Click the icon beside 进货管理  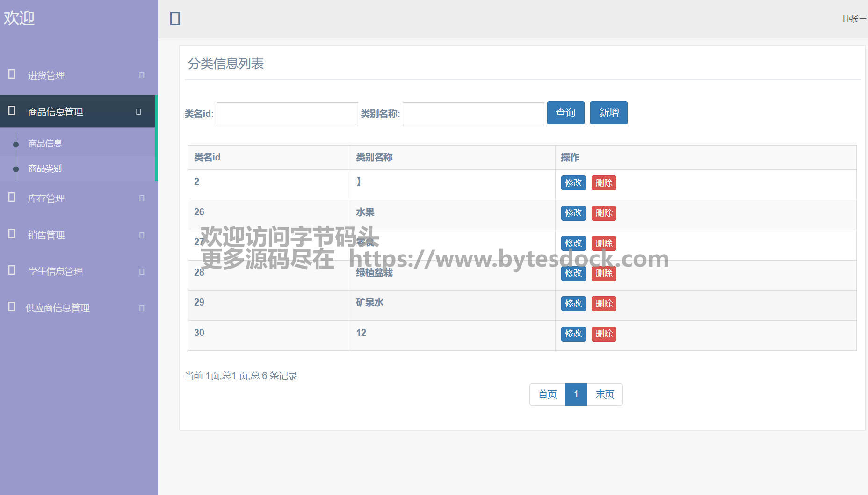[12, 74]
